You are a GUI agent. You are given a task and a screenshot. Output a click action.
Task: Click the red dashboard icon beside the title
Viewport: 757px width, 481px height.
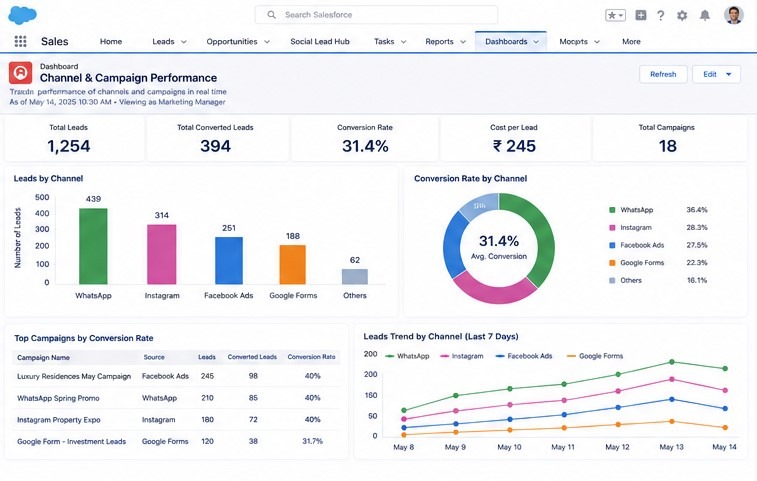click(20, 73)
